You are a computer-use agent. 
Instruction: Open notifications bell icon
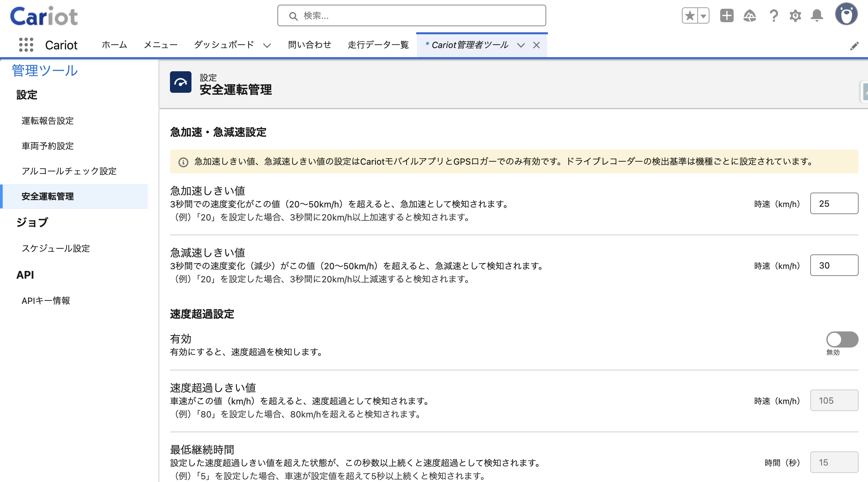click(817, 15)
